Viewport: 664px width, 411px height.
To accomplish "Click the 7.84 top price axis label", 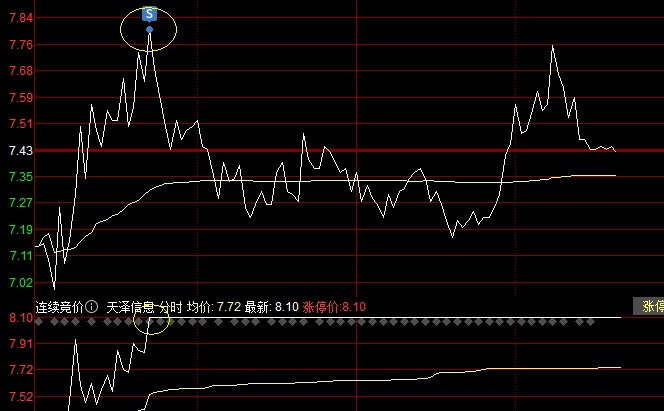I will pos(21,18).
